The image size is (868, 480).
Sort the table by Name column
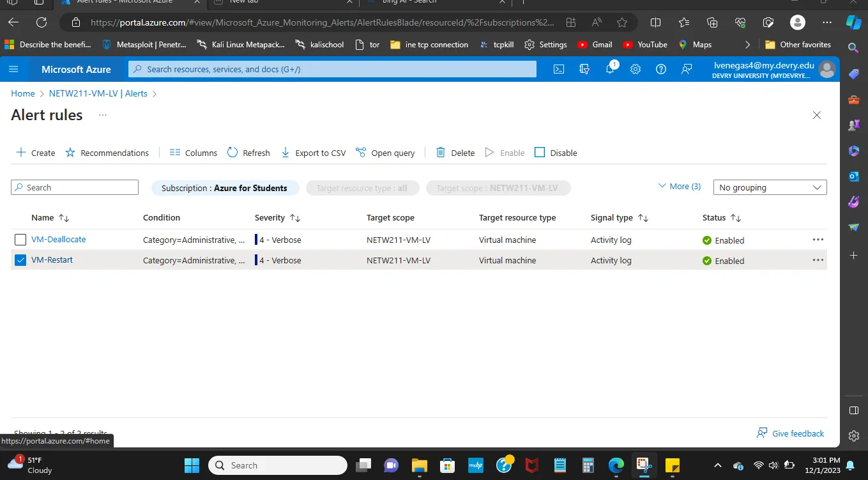pos(50,217)
